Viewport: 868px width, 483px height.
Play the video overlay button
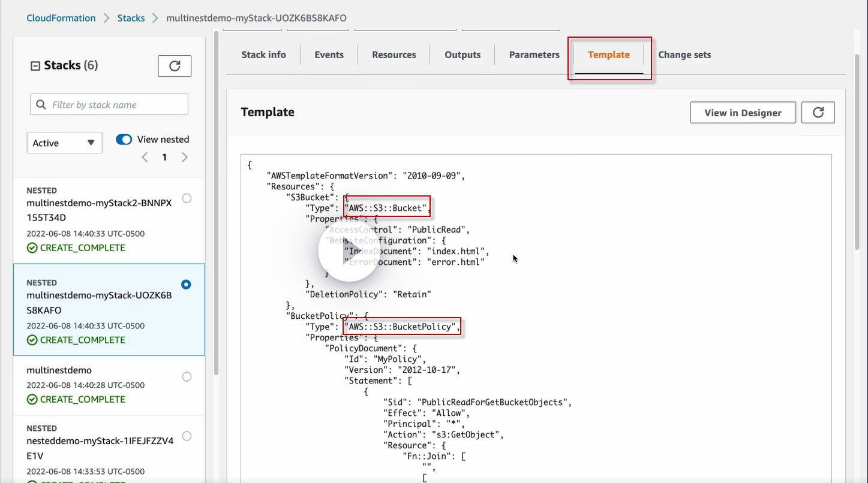tap(348, 252)
